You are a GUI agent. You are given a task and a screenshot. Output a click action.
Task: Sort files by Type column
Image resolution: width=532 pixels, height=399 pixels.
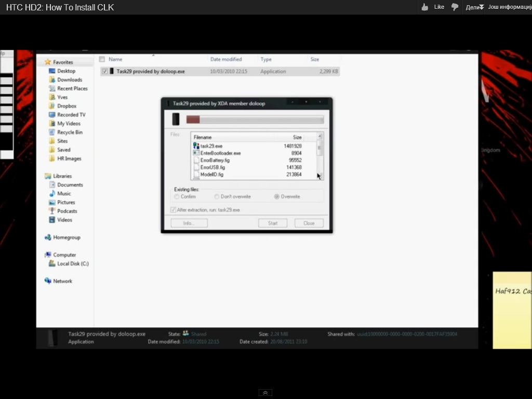pos(266,59)
